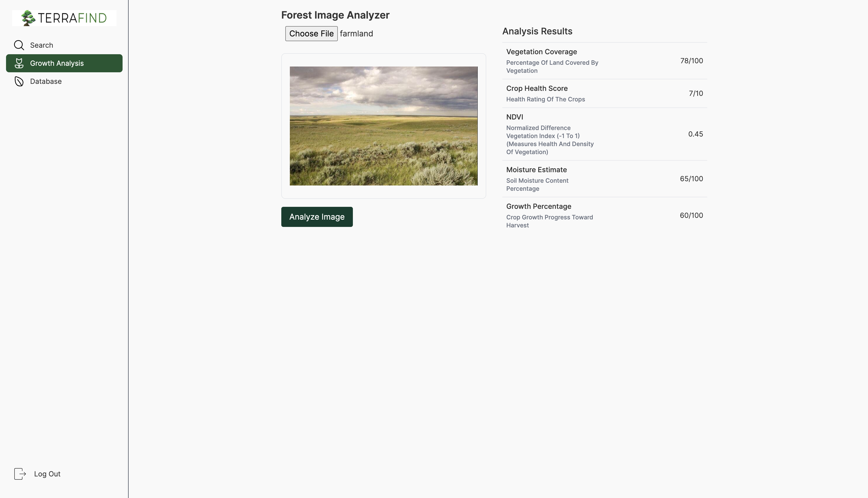
Task: Click the Search magnifier icon
Action: click(19, 45)
